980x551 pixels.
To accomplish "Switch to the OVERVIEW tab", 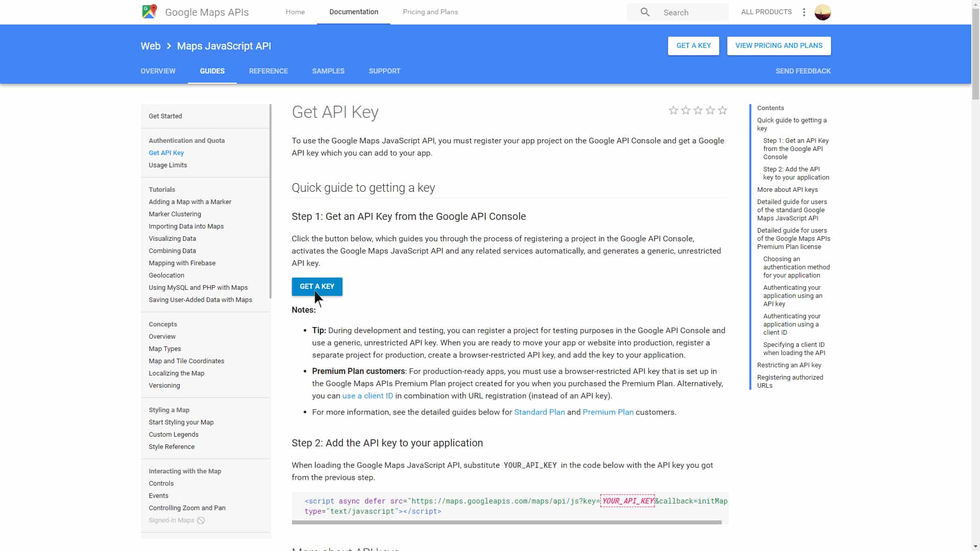I will click(158, 71).
